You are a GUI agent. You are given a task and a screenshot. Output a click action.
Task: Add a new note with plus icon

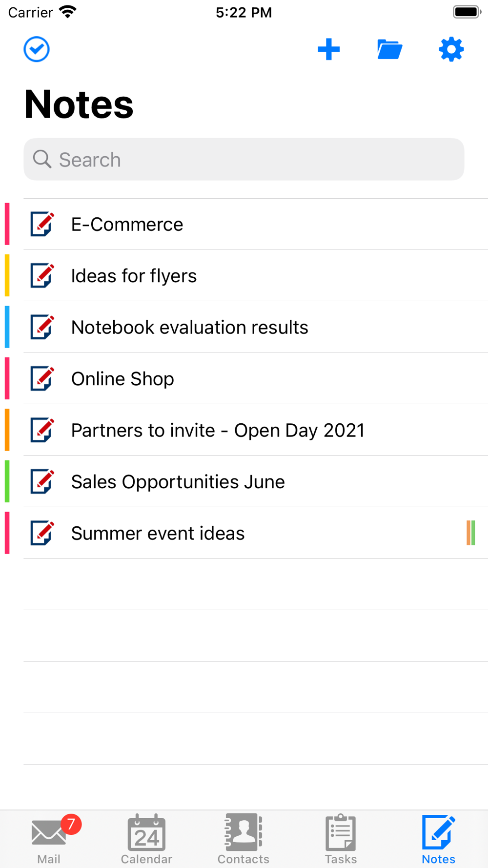click(x=328, y=49)
